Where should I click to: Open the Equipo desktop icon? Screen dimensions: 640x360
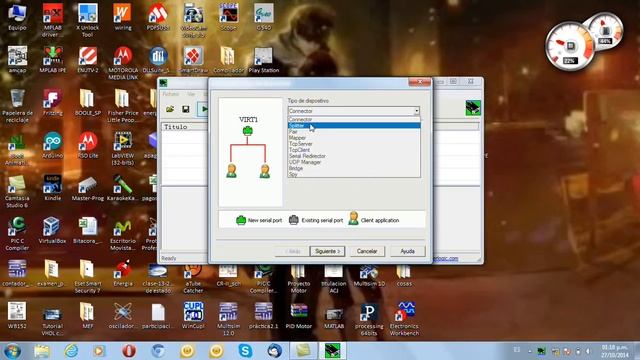(x=17, y=17)
